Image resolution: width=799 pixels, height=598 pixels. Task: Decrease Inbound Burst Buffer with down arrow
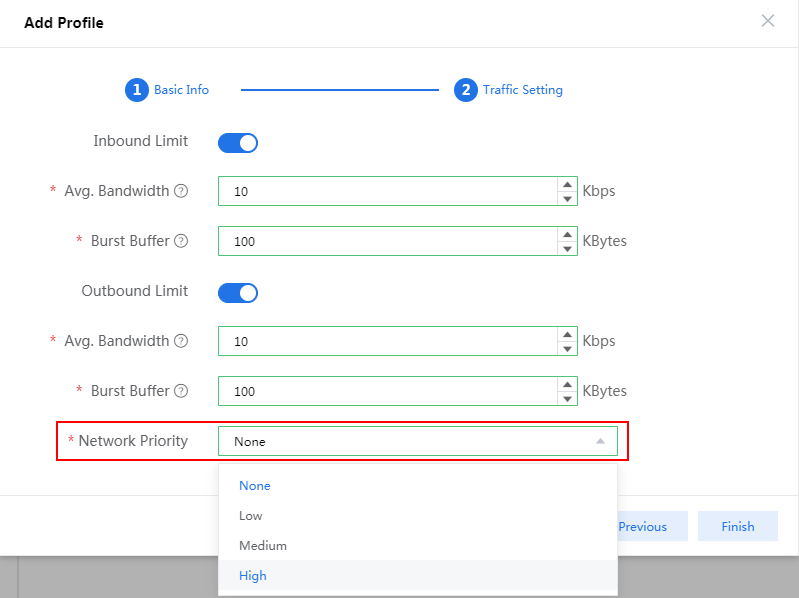[568, 248]
